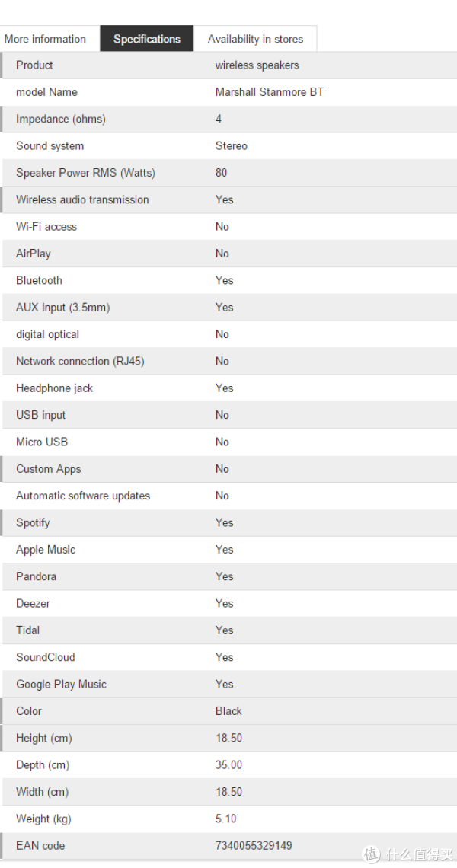This screenshot has width=457, height=868.
Task: Click the wireless speakers product value
Action: 257,65
